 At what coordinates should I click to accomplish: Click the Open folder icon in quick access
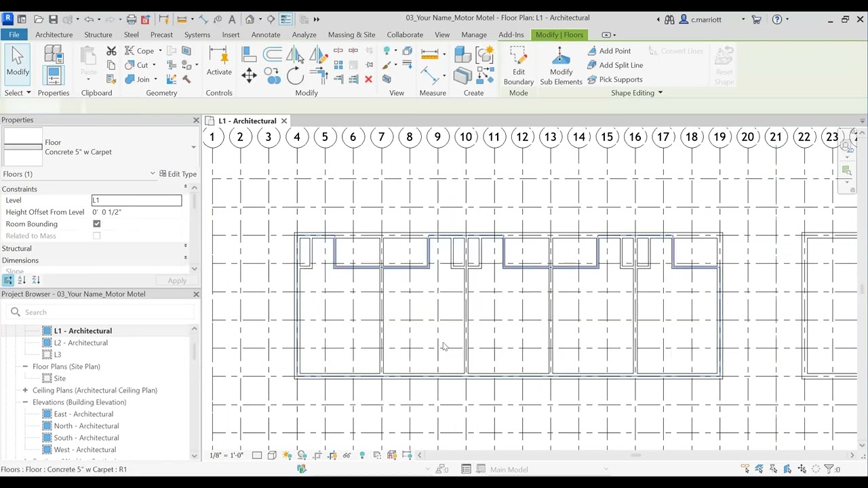(39, 19)
